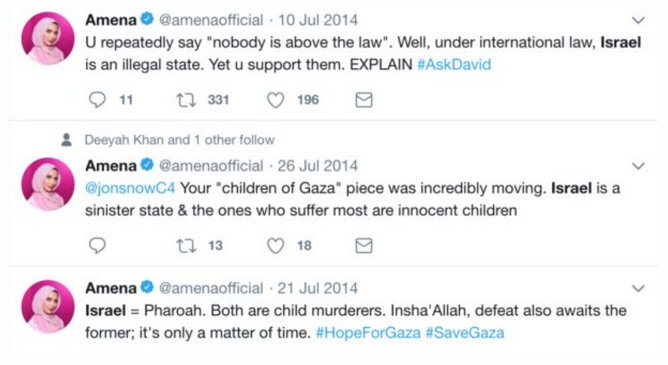Retweet the tweet with 13 retweets
Image resolution: width=668 pixels, height=365 pixels.
tap(186, 246)
